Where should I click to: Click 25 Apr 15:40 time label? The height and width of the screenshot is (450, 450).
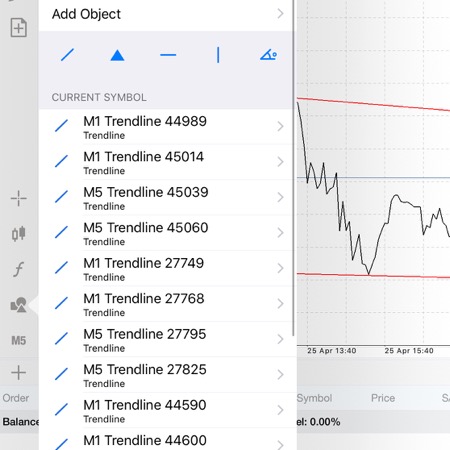tap(409, 351)
